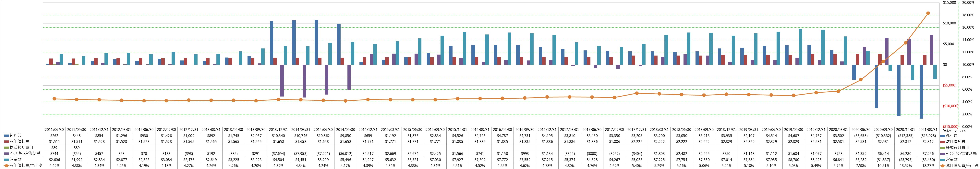This screenshot has width=980, height=169.
Task: Click the 純利益 cell showing $10,540
Action: click(x=279, y=136)
